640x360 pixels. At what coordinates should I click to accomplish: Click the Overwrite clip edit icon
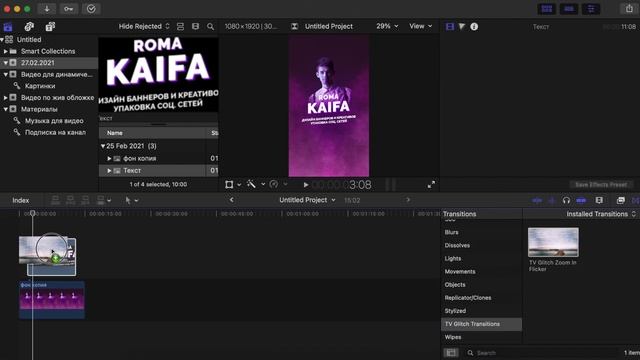click(100, 200)
